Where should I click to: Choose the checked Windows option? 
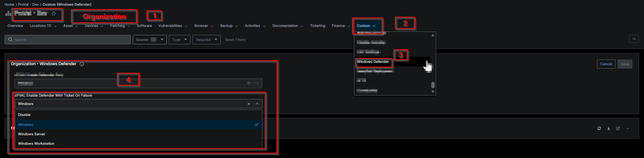click(138, 125)
